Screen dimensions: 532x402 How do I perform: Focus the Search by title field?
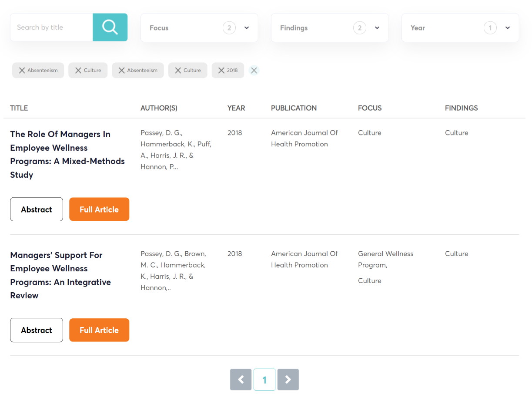coord(51,27)
